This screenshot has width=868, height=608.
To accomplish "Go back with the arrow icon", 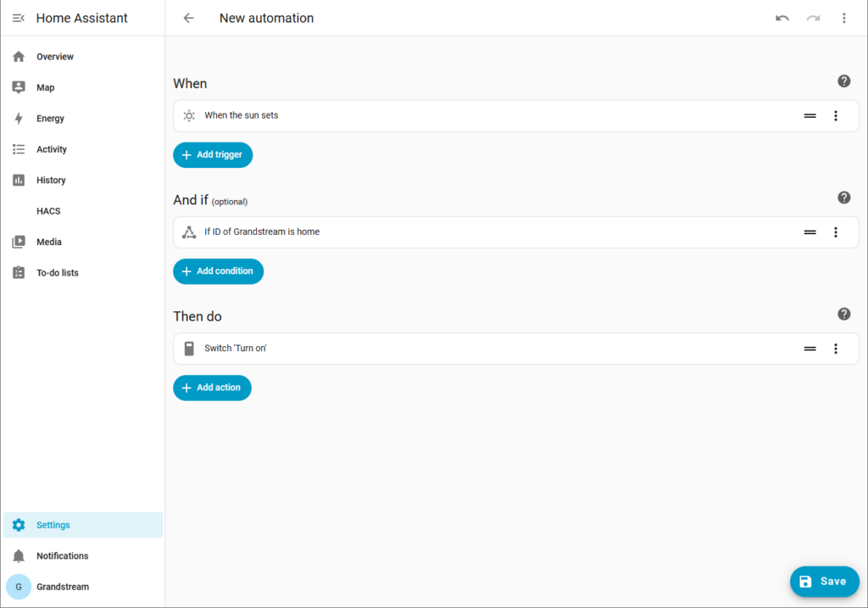I will point(189,19).
